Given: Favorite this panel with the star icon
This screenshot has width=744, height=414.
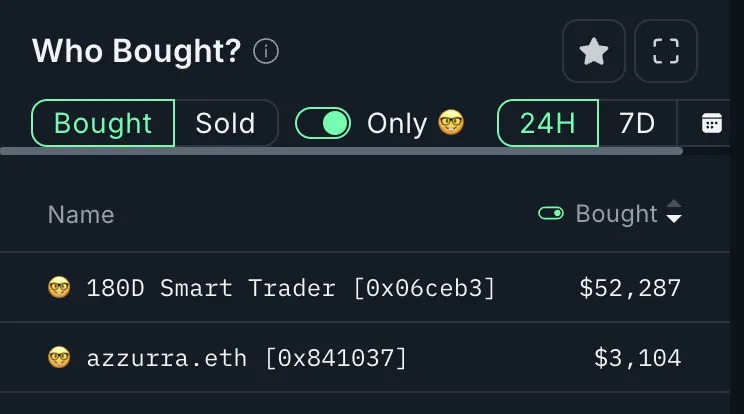Looking at the screenshot, I should point(594,51).
